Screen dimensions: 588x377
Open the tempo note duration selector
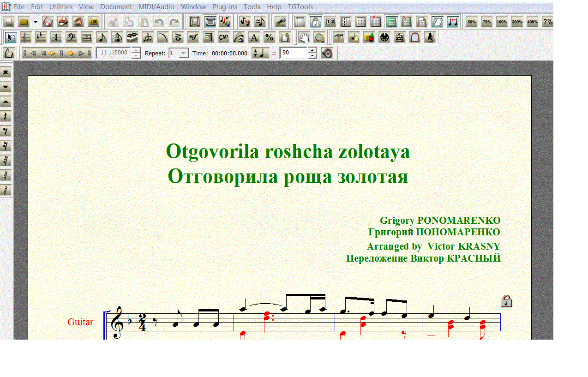coord(260,53)
